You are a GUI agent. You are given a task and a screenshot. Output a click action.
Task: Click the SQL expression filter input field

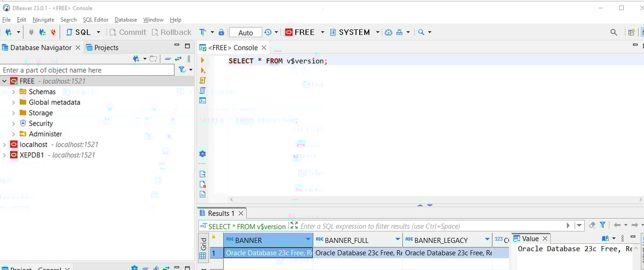[414, 226]
